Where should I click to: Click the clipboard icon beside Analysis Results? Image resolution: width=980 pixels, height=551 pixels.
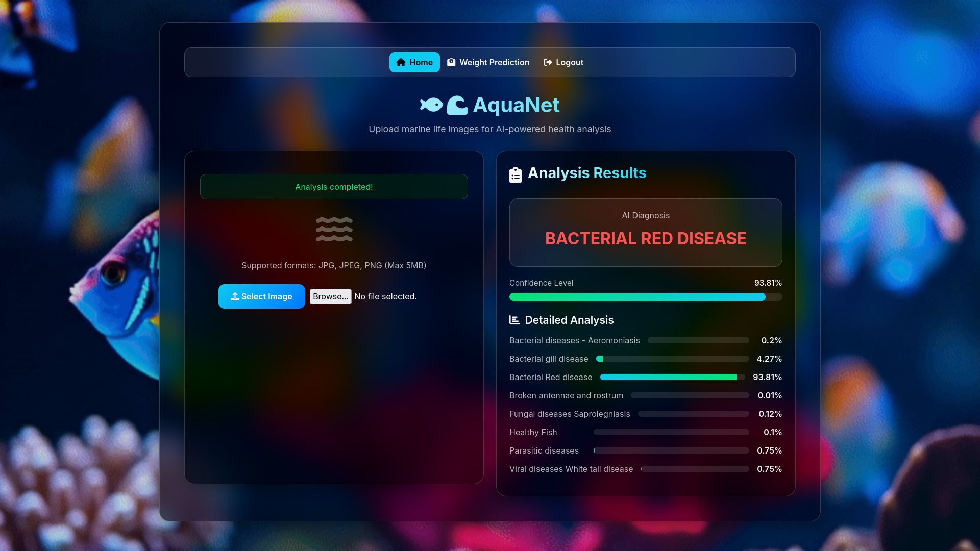click(x=516, y=174)
